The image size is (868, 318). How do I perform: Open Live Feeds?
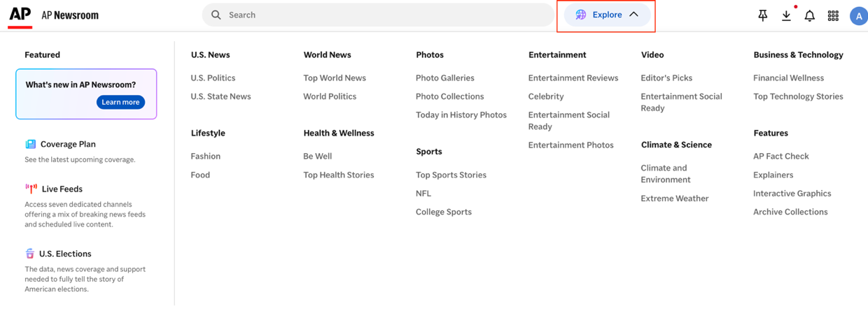tap(62, 189)
